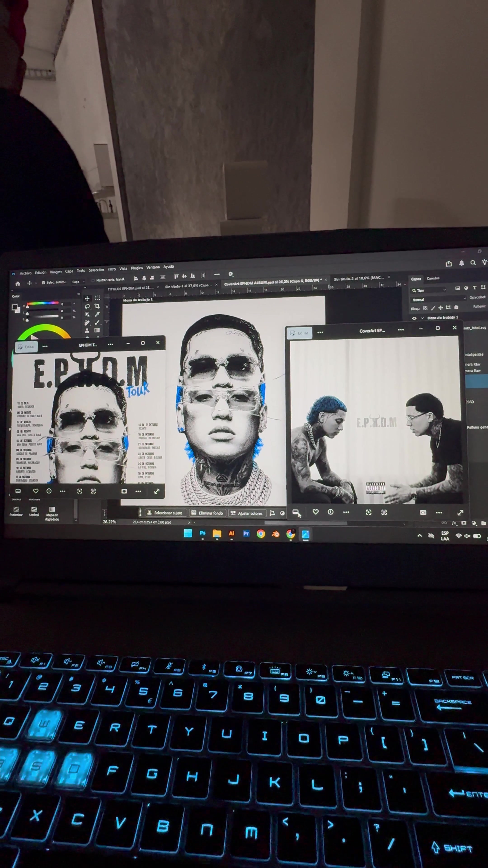Click Editar in the EPHDM T... window
Image resolution: width=488 pixels, height=868 pixels.
pyautogui.click(x=26, y=347)
